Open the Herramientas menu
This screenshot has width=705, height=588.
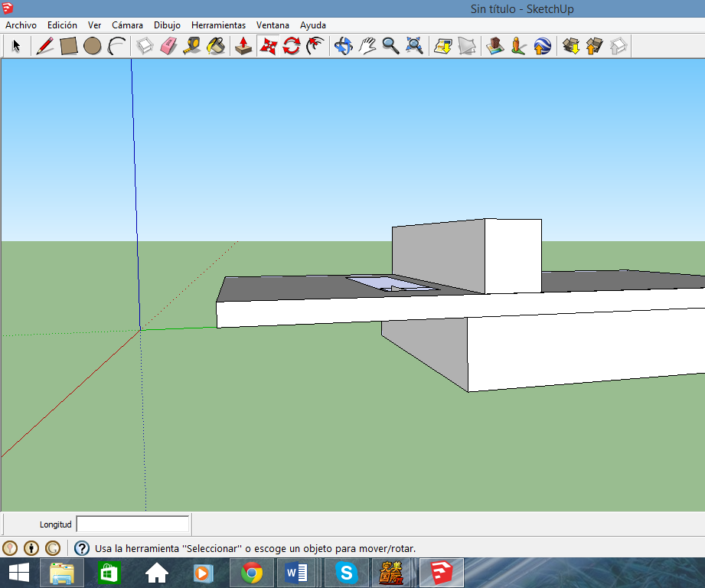click(x=218, y=25)
